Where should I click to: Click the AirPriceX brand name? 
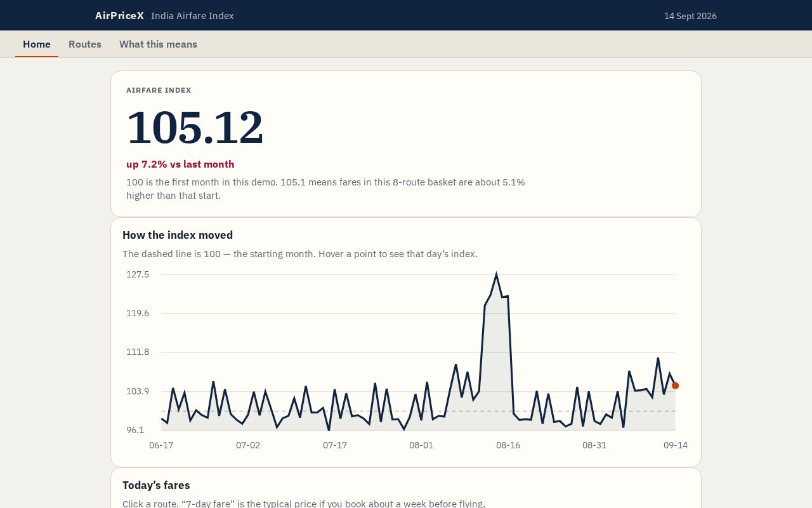119,15
